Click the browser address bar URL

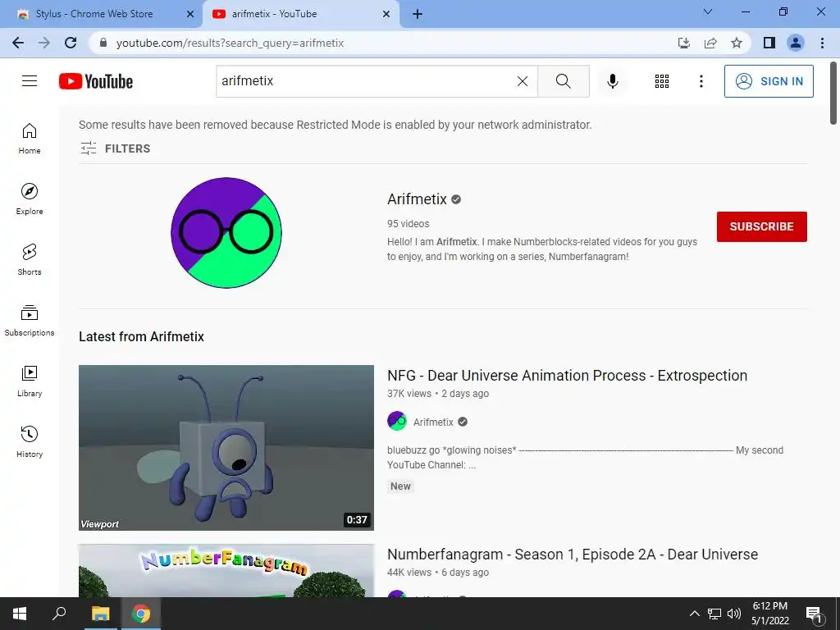pos(230,43)
